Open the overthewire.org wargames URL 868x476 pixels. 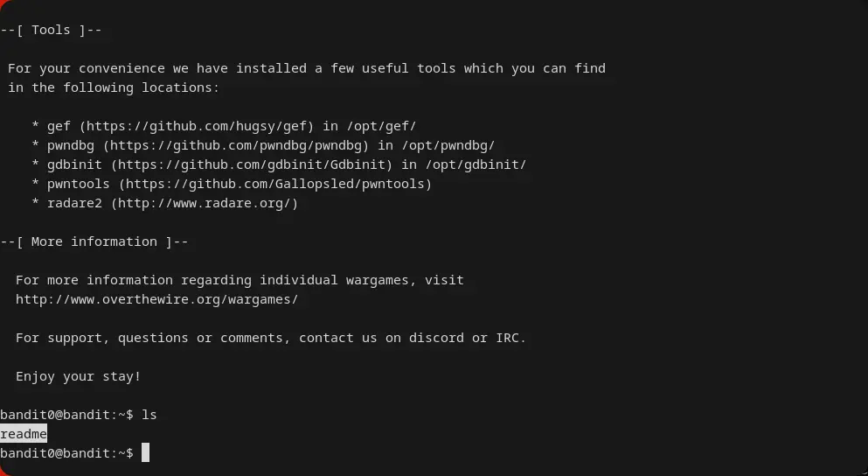pyautogui.click(x=156, y=299)
